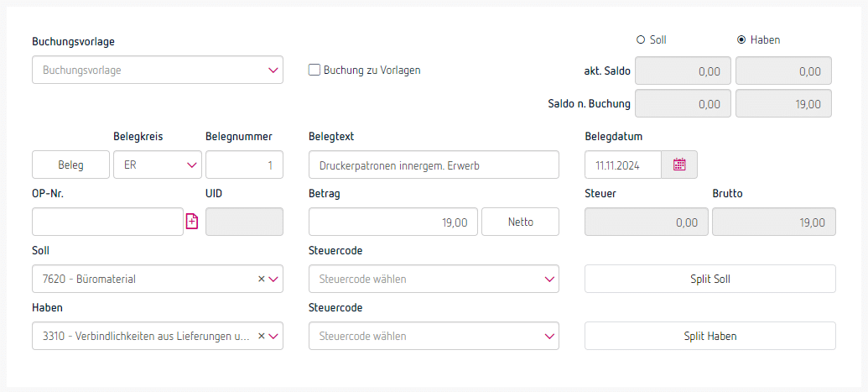Click the add document icon beside OP-Nr.

pyautogui.click(x=191, y=222)
